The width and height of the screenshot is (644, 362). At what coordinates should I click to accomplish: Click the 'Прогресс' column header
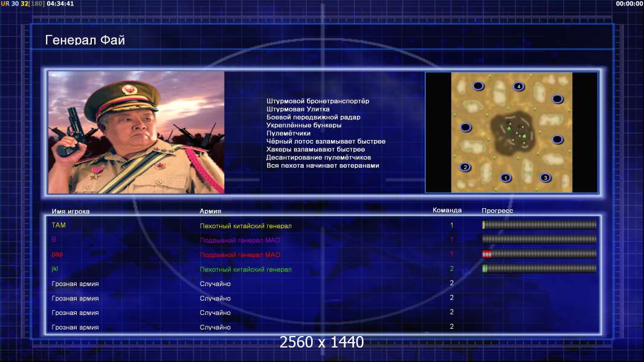click(497, 211)
